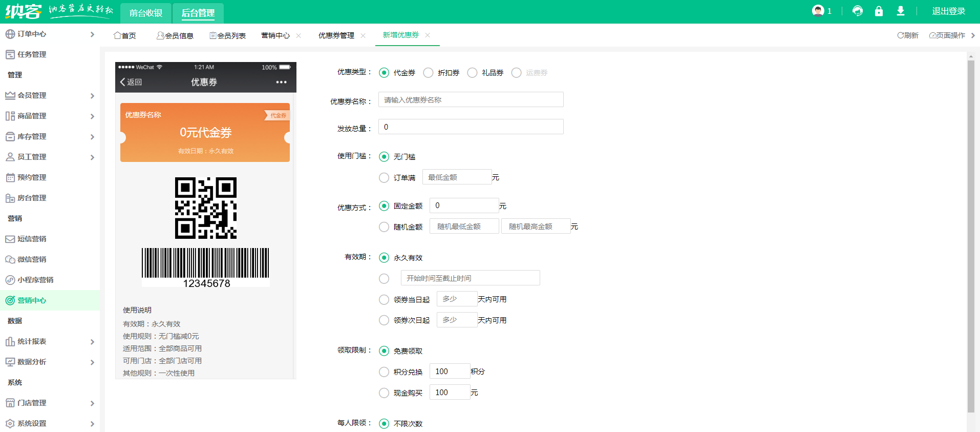This screenshot has width=980, height=432.
Task: Open the data analysis monitor icon
Action: (x=10, y=362)
